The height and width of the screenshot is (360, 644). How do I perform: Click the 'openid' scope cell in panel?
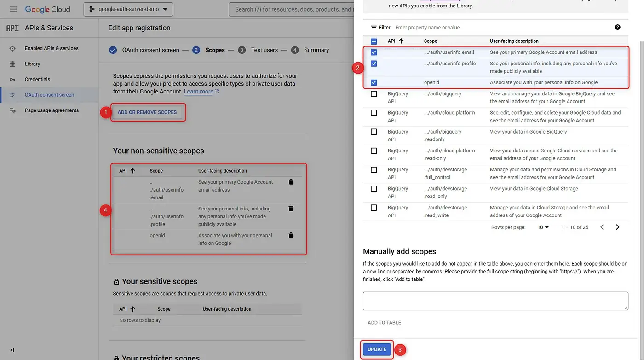431,83
